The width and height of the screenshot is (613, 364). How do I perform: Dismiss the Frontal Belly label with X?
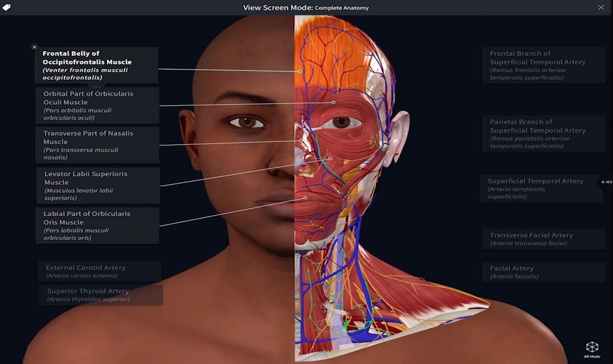click(x=35, y=47)
